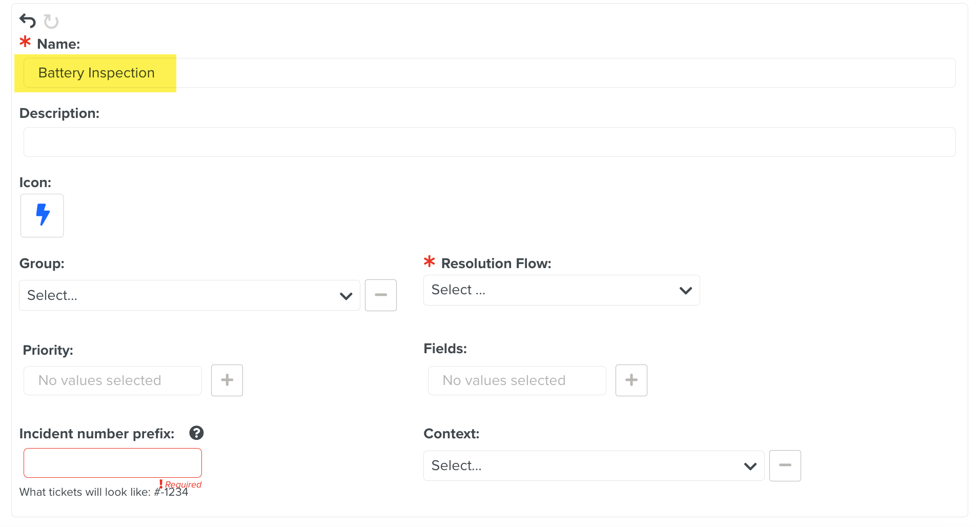The width and height of the screenshot is (980, 527).
Task: Click the Resolution Flow chevron arrow
Action: (685, 291)
